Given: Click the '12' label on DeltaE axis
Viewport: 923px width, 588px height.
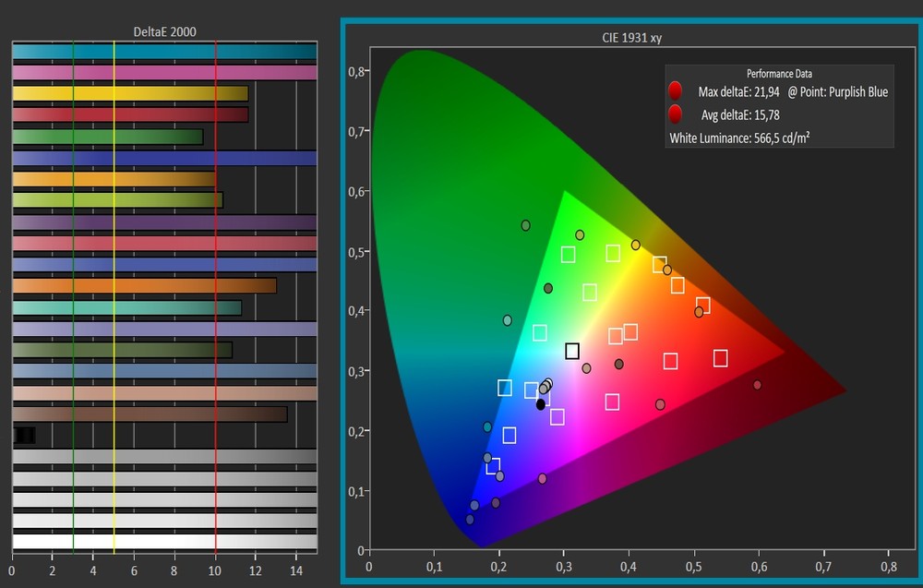Looking at the screenshot, I should point(256,571).
